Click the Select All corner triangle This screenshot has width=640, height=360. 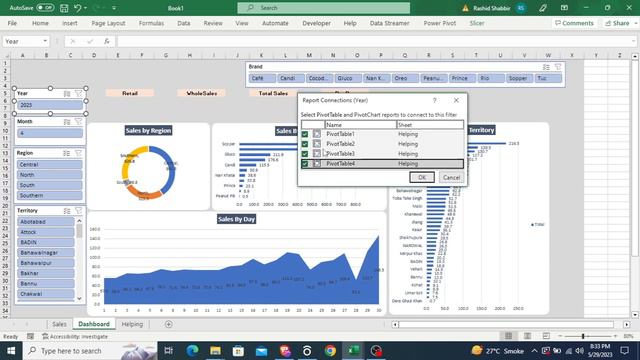[x=7, y=55]
